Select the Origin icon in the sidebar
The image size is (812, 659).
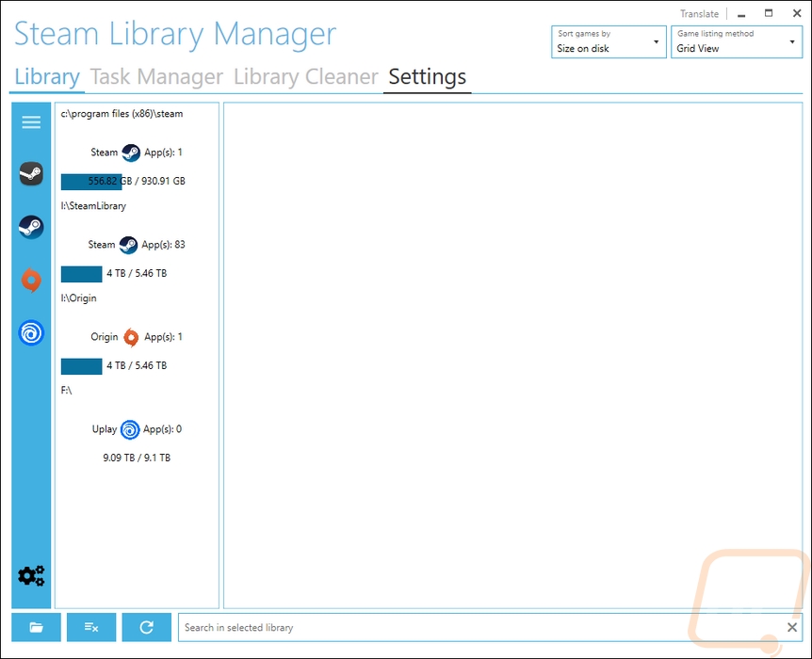[31, 280]
